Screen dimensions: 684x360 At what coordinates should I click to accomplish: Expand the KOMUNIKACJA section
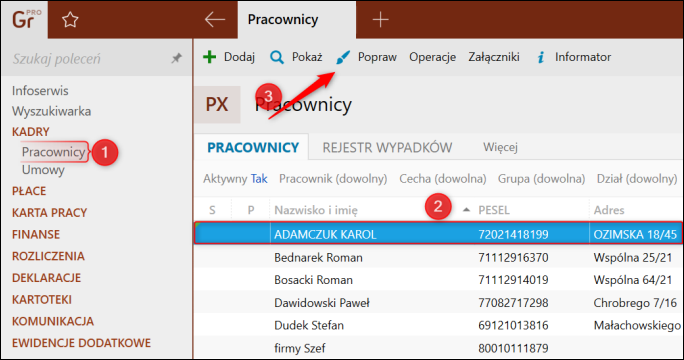pos(53,322)
